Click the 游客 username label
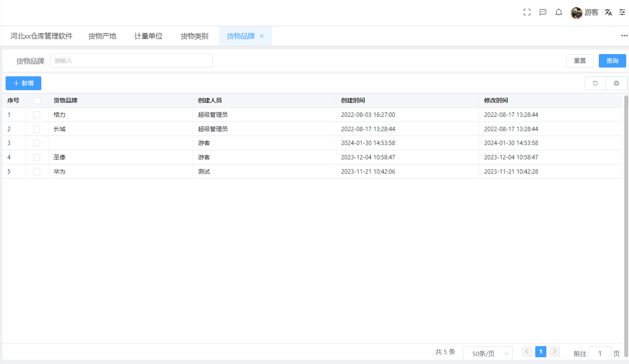 click(591, 12)
